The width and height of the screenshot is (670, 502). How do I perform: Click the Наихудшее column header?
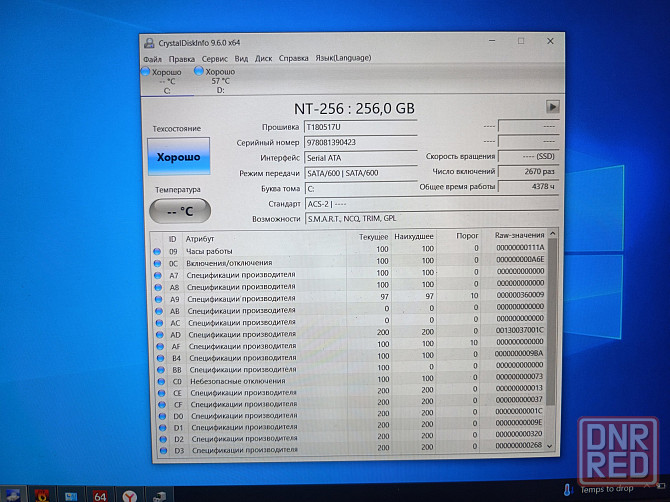point(413,237)
